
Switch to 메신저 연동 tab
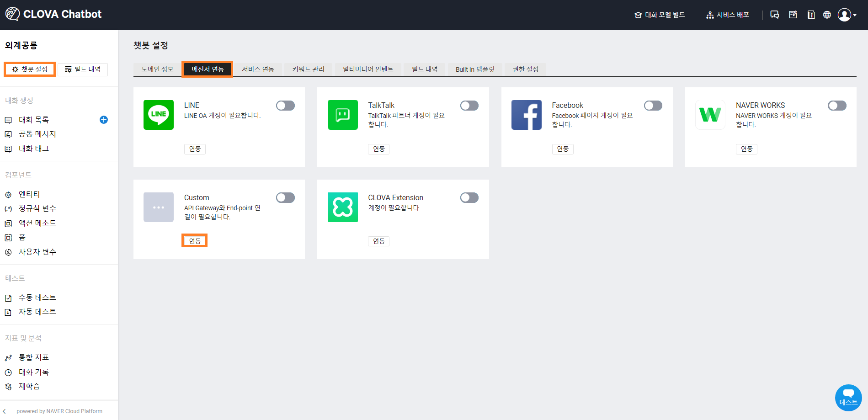208,69
